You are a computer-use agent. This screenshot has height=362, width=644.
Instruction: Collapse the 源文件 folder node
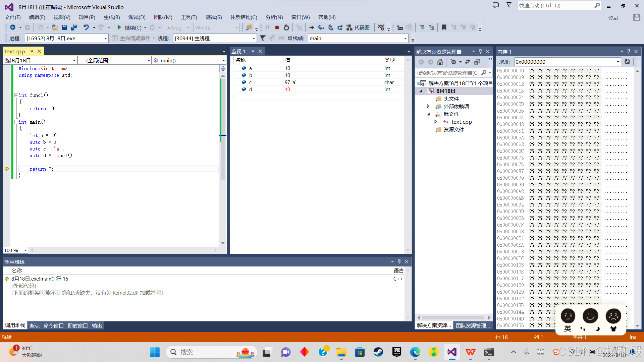pos(428,114)
